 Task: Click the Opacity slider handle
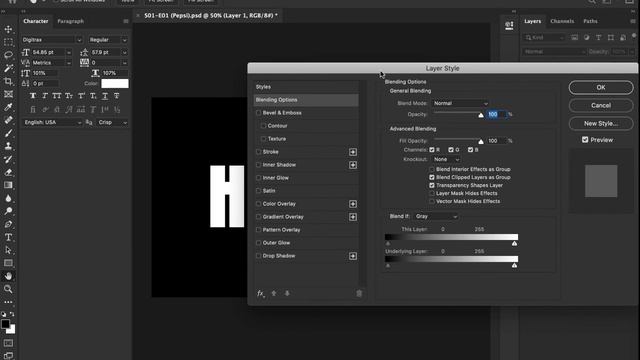(x=481, y=115)
